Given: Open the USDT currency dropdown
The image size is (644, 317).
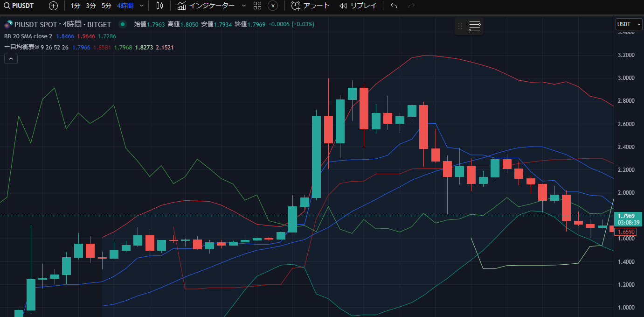Looking at the screenshot, I should click(x=629, y=24).
